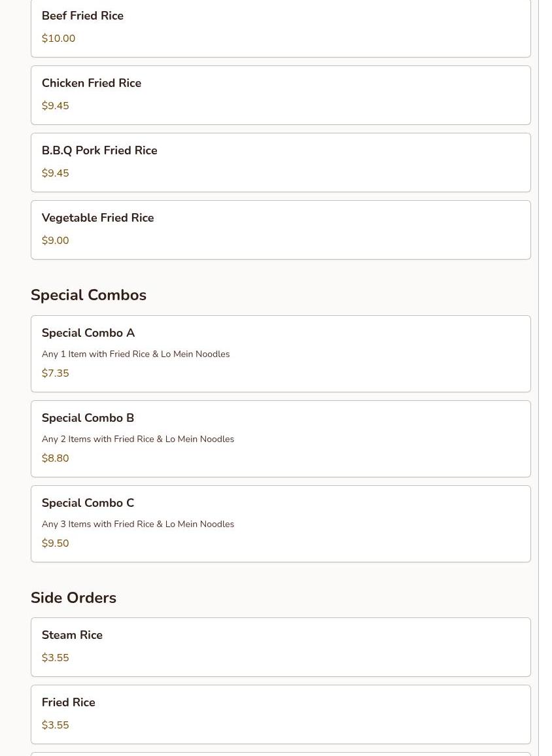
Task: Open the Special Combo A card
Action: (281, 354)
